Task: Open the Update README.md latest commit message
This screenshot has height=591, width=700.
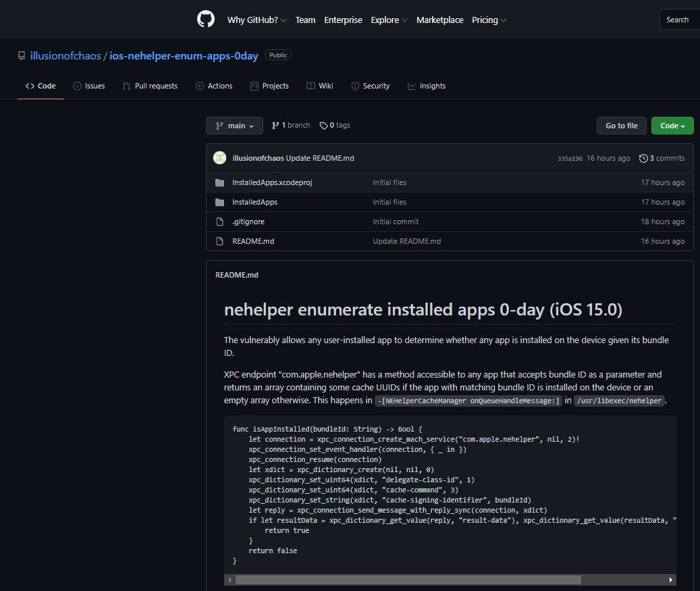Action: (x=320, y=158)
